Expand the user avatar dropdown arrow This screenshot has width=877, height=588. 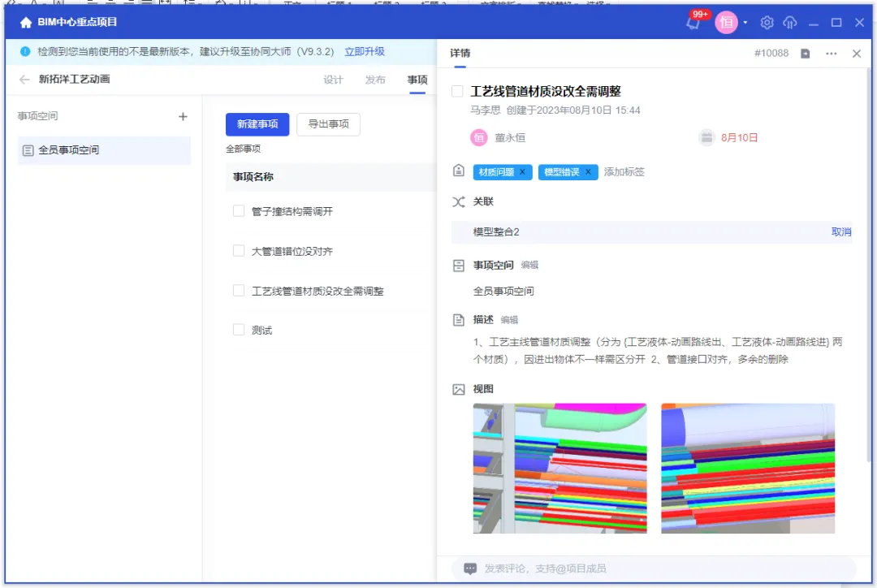[x=745, y=23]
